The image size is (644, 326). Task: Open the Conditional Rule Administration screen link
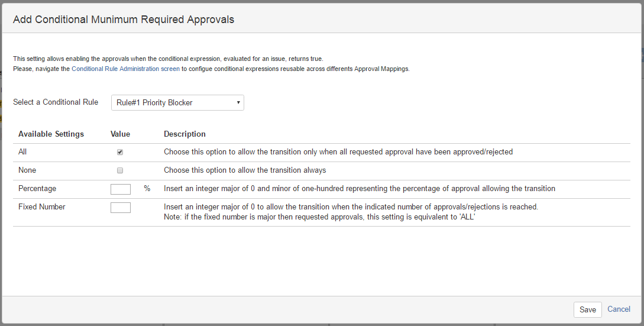click(x=125, y=69)
